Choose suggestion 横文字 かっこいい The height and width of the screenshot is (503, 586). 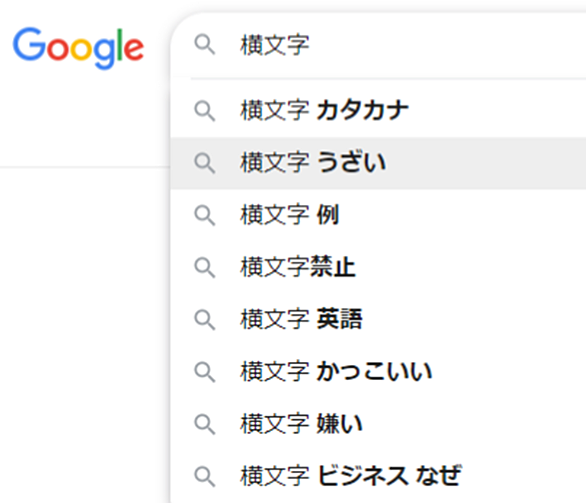coord(378,372)
